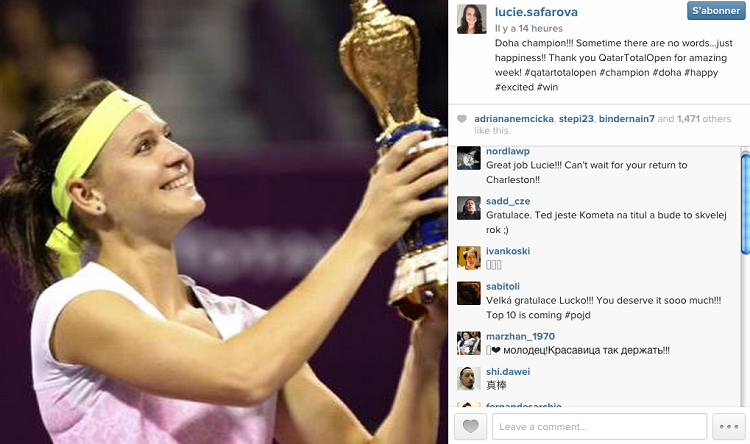Open sabitoli's profile avatar
Viewport: 750px width, 444px height.
pos(469,293)
